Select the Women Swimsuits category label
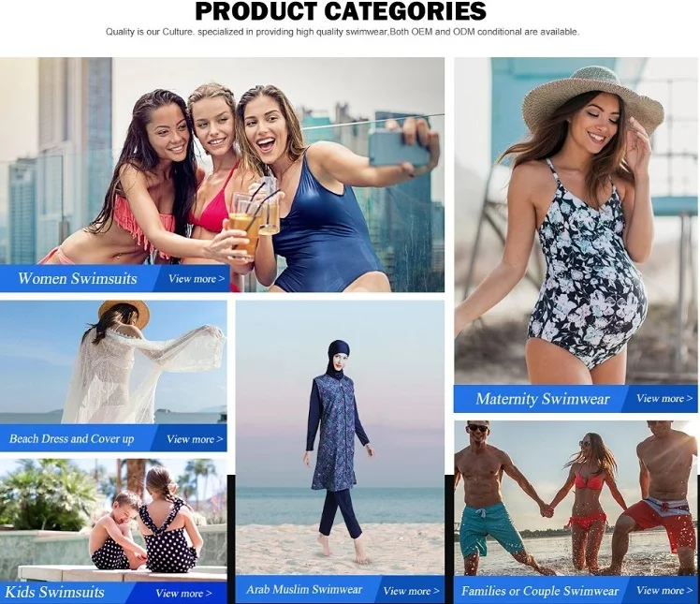700x604 pixels. pyautogui.click(x=78, y=278)
